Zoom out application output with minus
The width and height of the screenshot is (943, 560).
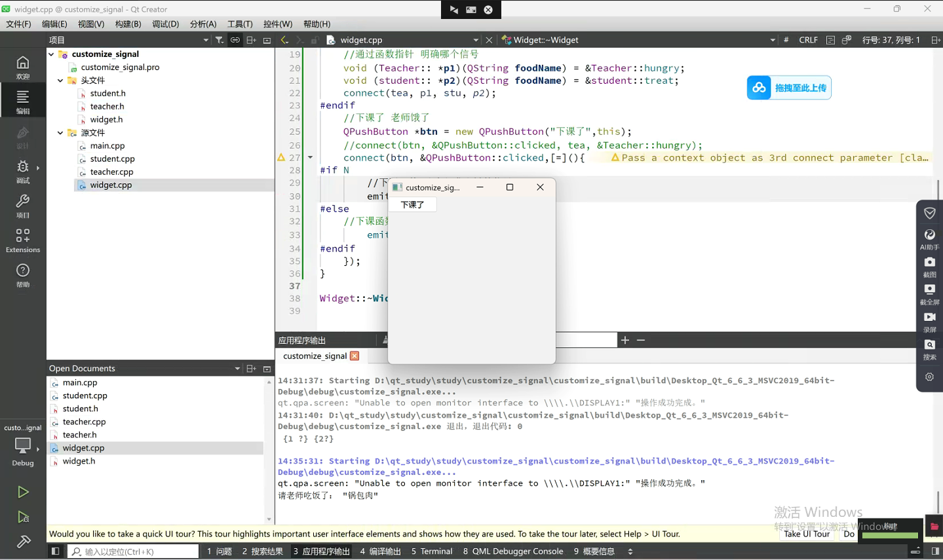pyautogui.click(x=641, y=340)
